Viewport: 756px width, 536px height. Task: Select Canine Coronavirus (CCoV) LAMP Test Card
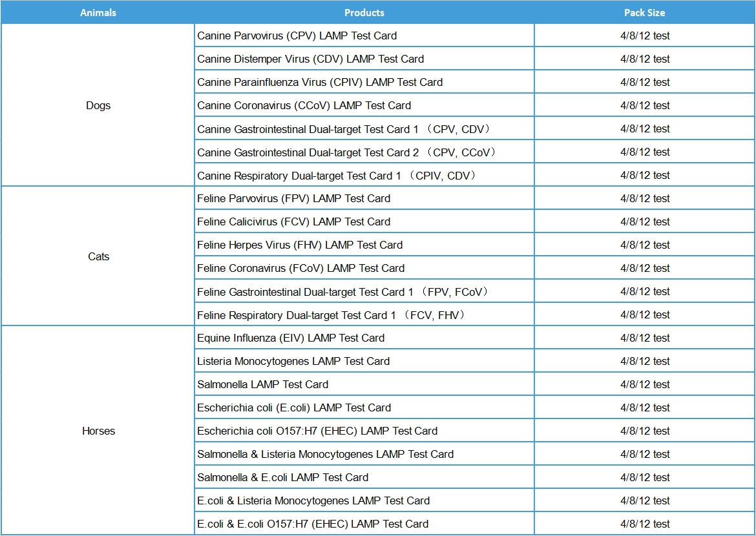[x=304, y=106]
